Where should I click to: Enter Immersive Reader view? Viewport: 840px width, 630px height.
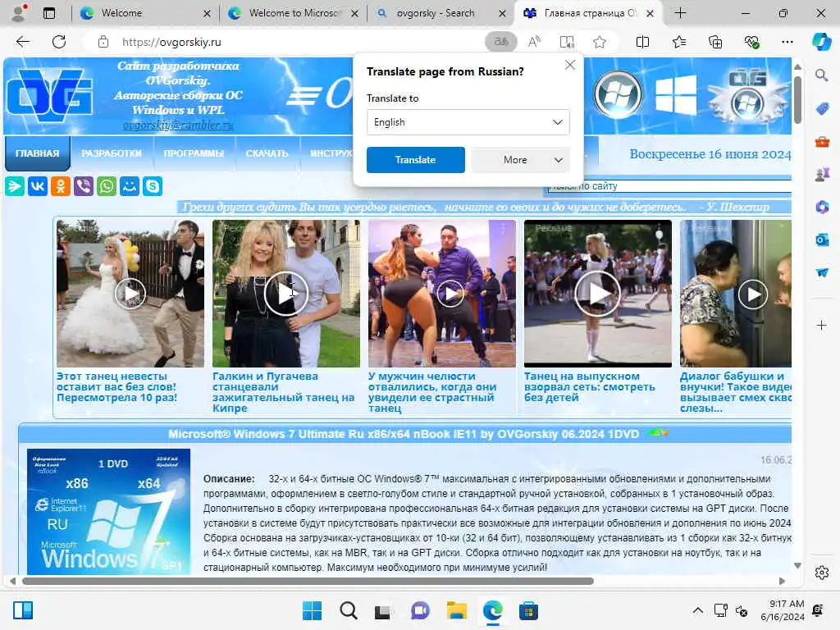point(567,42)
